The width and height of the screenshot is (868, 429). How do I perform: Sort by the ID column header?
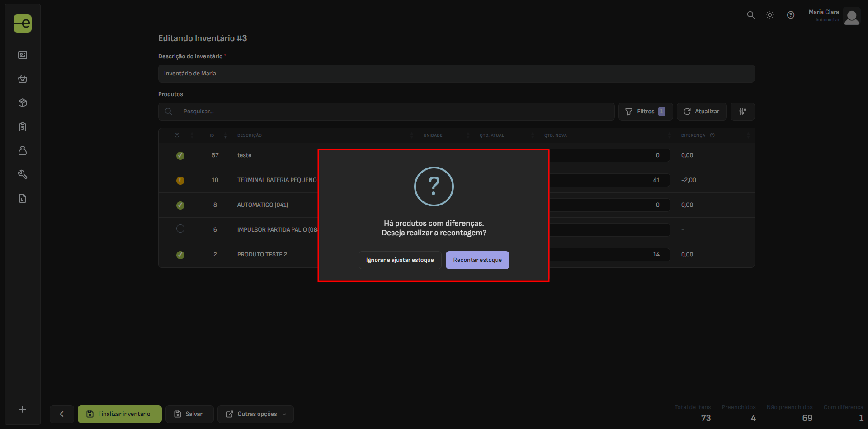(x=212, y=135)
